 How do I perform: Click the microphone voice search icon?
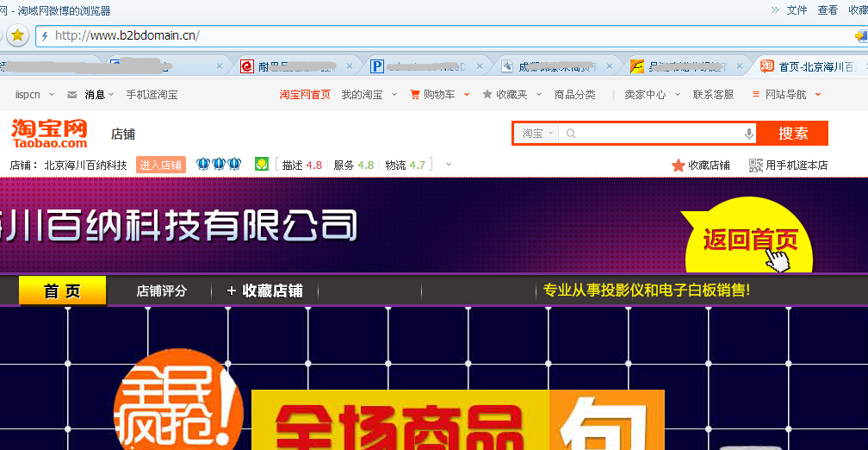pos(749,134)
